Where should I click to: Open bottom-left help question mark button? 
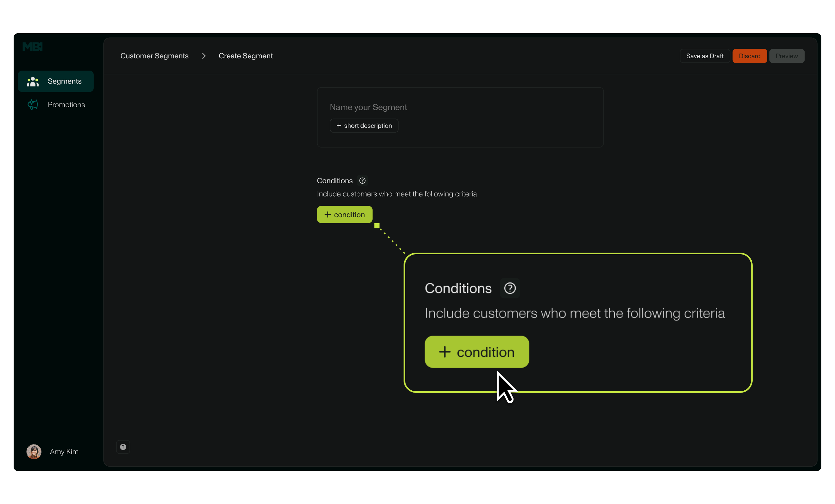point(123,447)
